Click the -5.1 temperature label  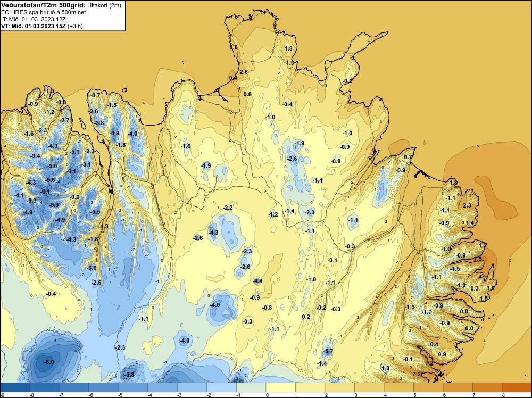[x=74, y=152]
